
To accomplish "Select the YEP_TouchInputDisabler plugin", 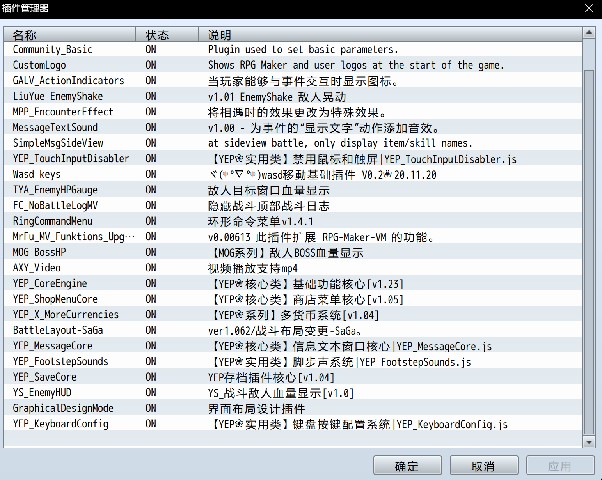I will pyautogui.click(x=293, y=159).
